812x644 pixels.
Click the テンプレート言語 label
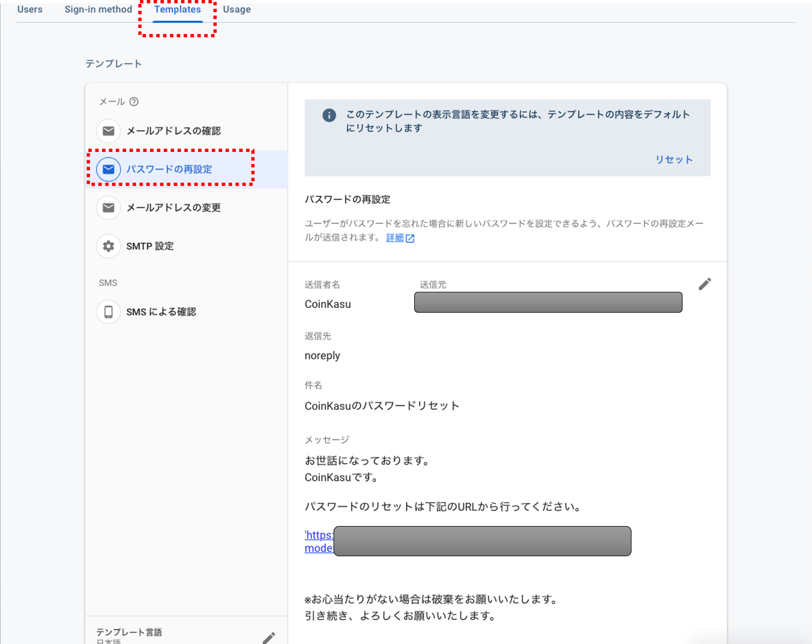pyautogui.click(x=129, y=632)
